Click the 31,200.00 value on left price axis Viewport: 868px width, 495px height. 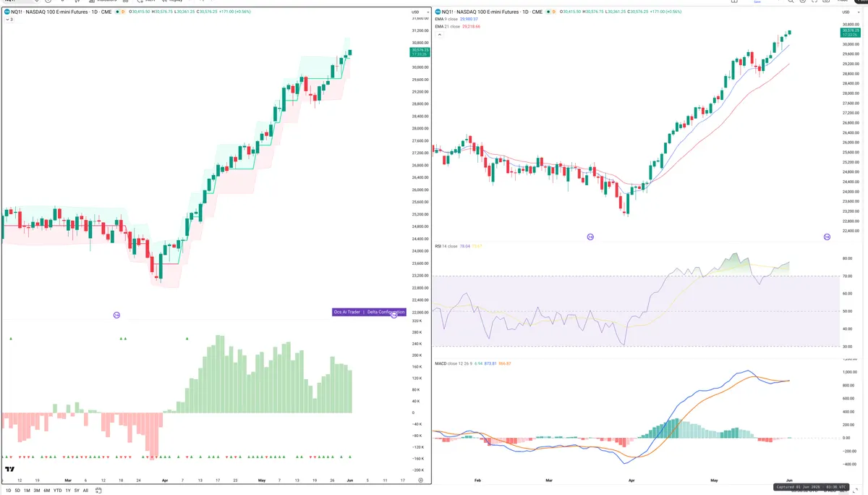(420, 30)
